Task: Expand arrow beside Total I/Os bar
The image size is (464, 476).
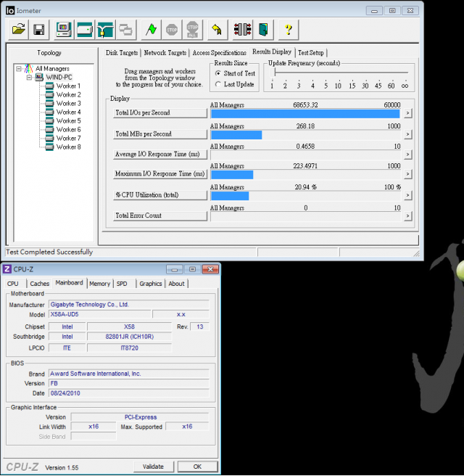Action: [x=408, y=113]
